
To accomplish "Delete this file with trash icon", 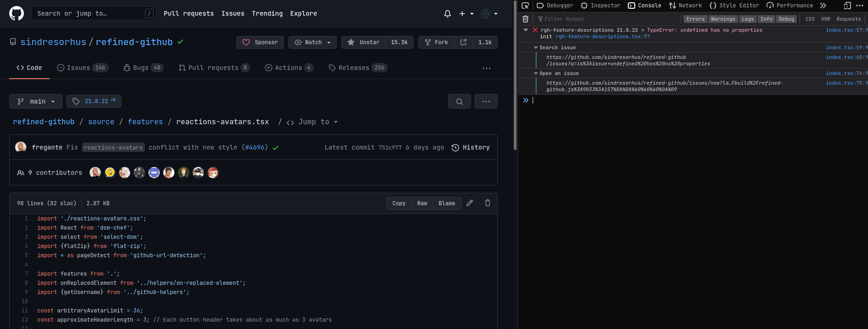I will pyautogui.click(x=488, y=203).
